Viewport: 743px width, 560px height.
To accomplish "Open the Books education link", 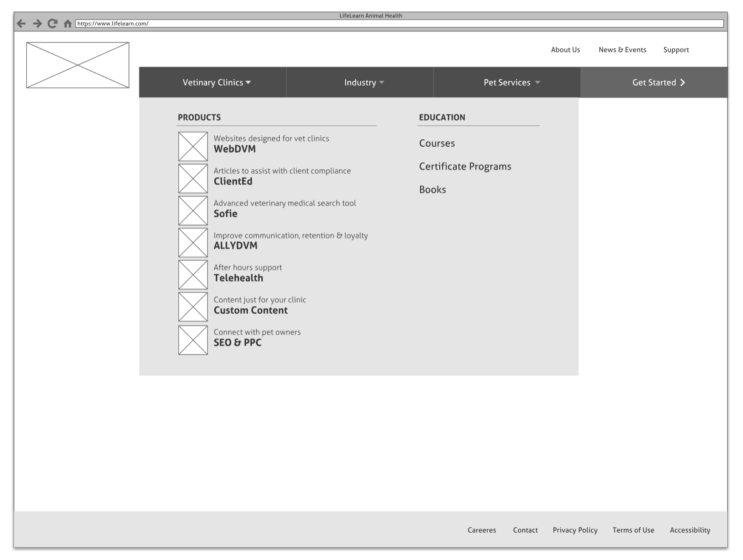I will click(x=433, y=190).
